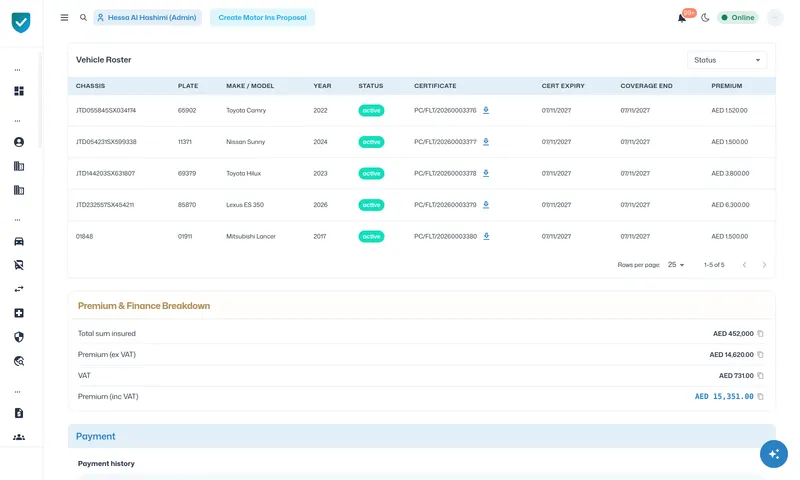Sort by YEAR column header

322,86
